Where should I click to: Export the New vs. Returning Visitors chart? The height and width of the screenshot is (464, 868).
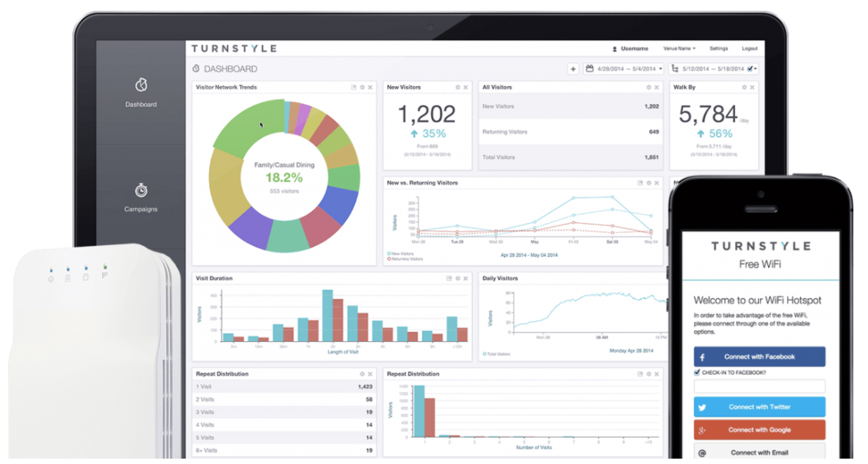(640, 183)
